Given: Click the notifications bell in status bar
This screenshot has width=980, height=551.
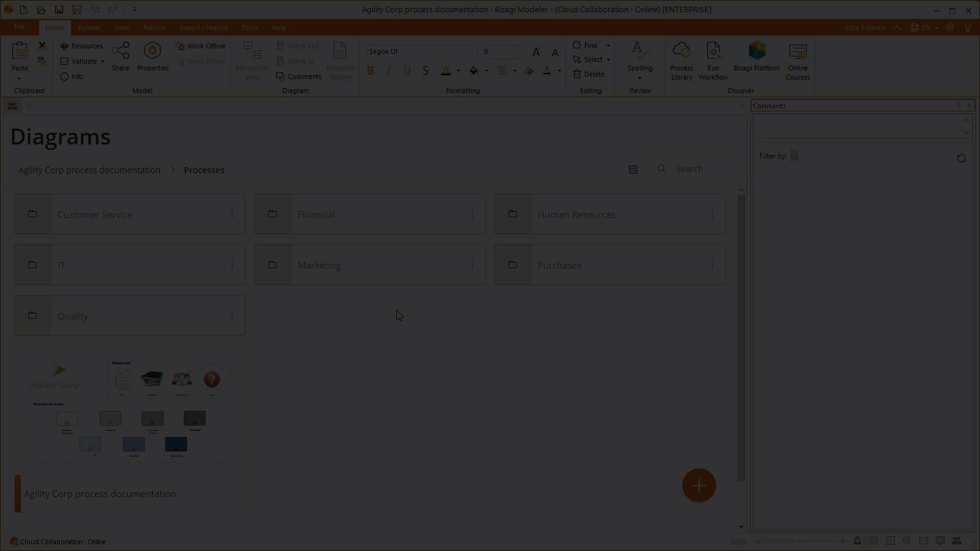Looking at the screenshot, I should pyautogui.click(x=858, y=541).
